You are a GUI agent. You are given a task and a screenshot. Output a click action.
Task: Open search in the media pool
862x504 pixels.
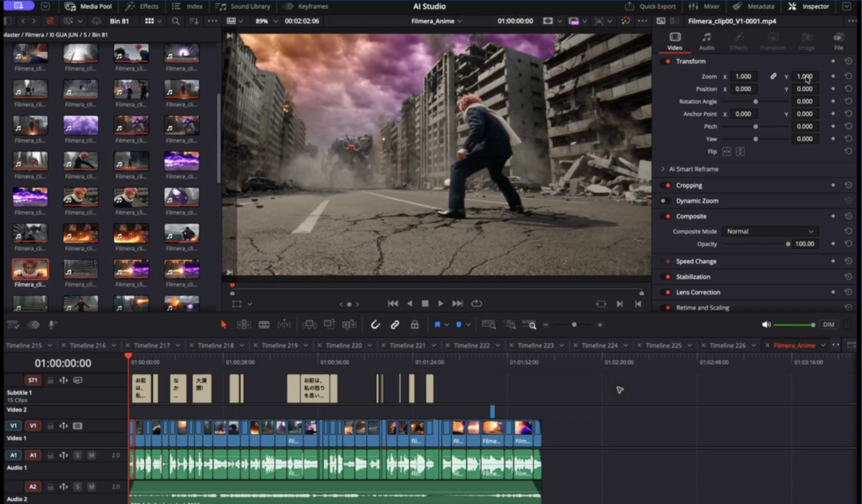[x=176, y=21]
